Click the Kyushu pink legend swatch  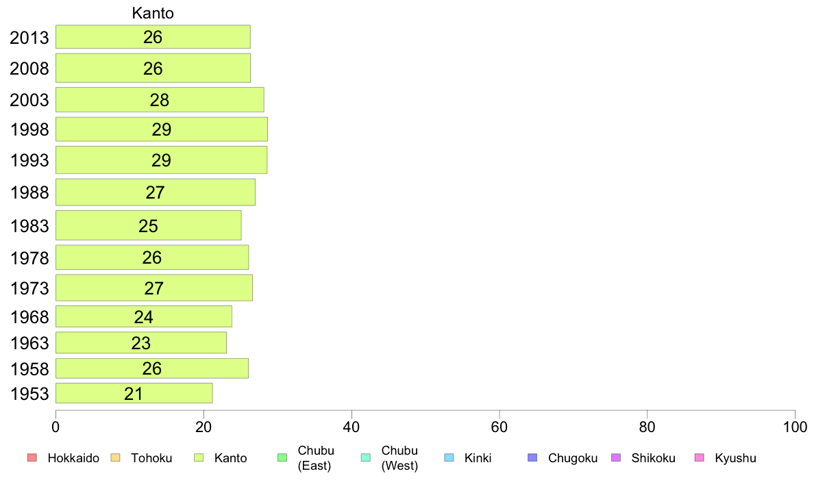(x=700, y=457)
